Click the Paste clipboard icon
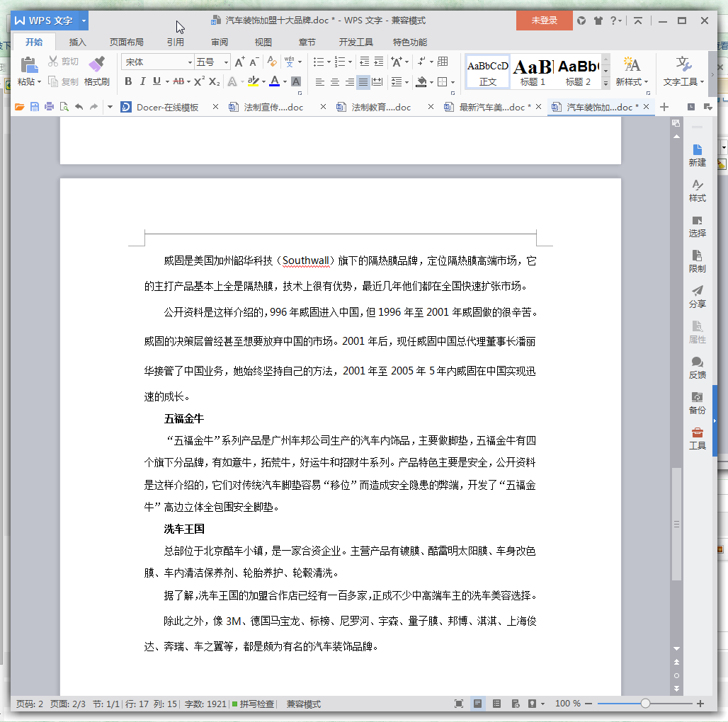This screenshot has width=728, height=722. (x=29, y=65)
